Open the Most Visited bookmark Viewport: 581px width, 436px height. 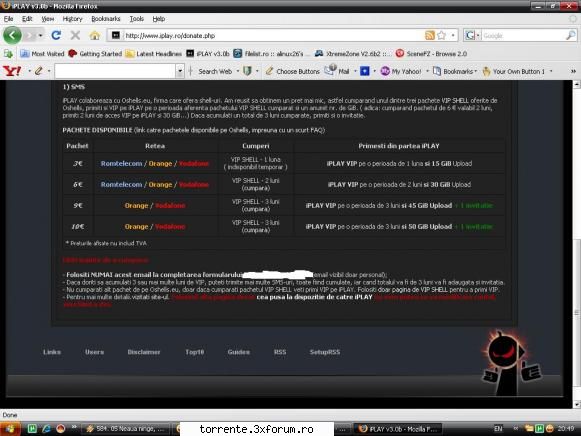(x=42, y=54)
